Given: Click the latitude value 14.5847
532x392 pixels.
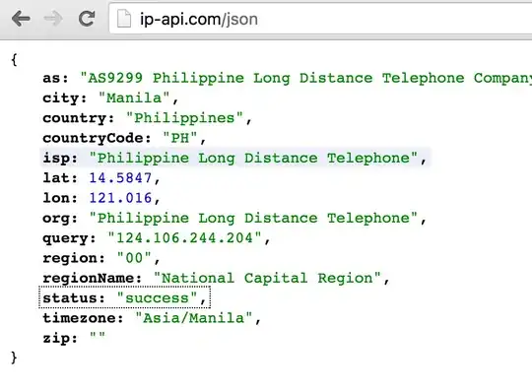Looking at the screenshot, I should (x=120, y=177).
